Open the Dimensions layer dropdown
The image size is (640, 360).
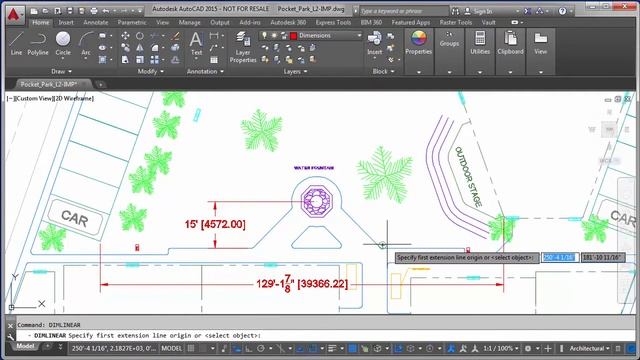click(359, 36)
